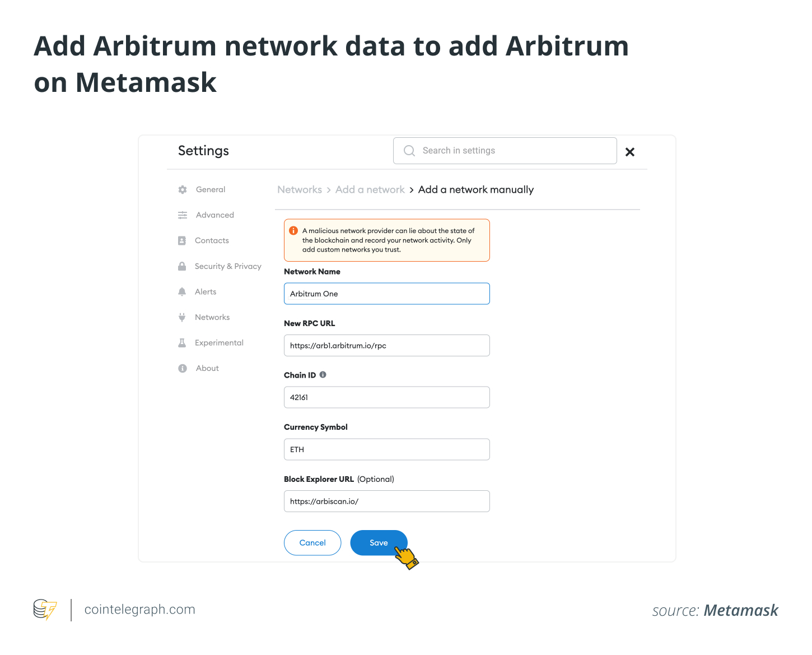Click the search magnifier in settings
Image resolution: width=812 pixels, height=655 pixels.
[409, 150]
